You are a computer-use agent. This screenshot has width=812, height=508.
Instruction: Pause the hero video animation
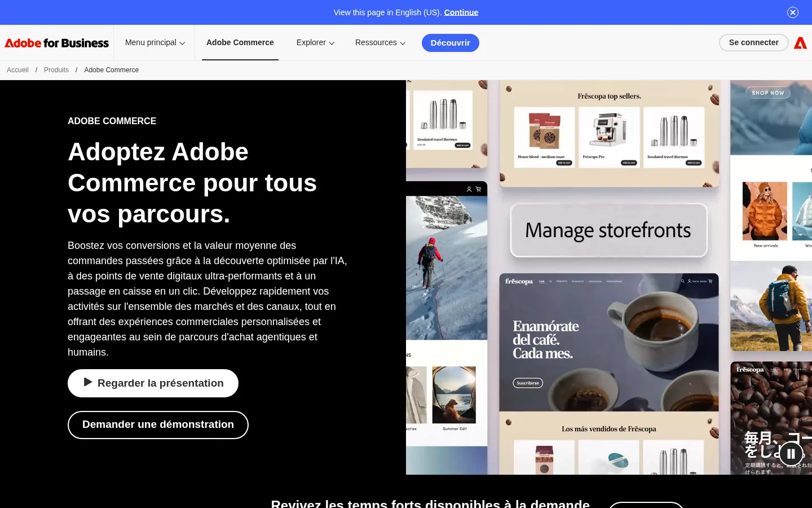click(x=791, y=454)
